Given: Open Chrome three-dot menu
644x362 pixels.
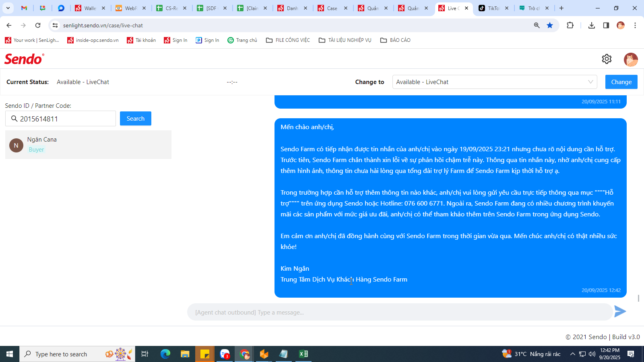Looking at the screenshot, I should [x=635, y=25].
